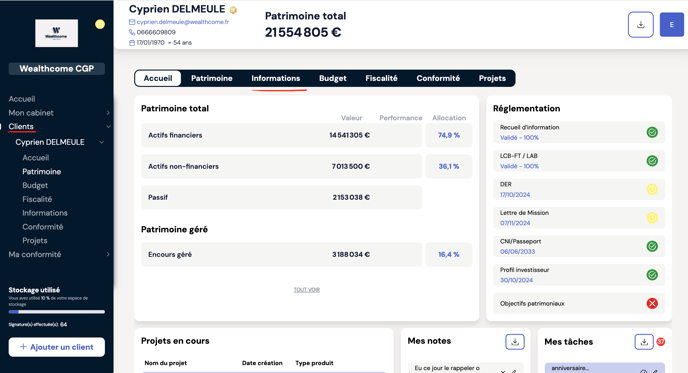Click the Type produit column header
The image size is (688, 373).
point(314,363)
